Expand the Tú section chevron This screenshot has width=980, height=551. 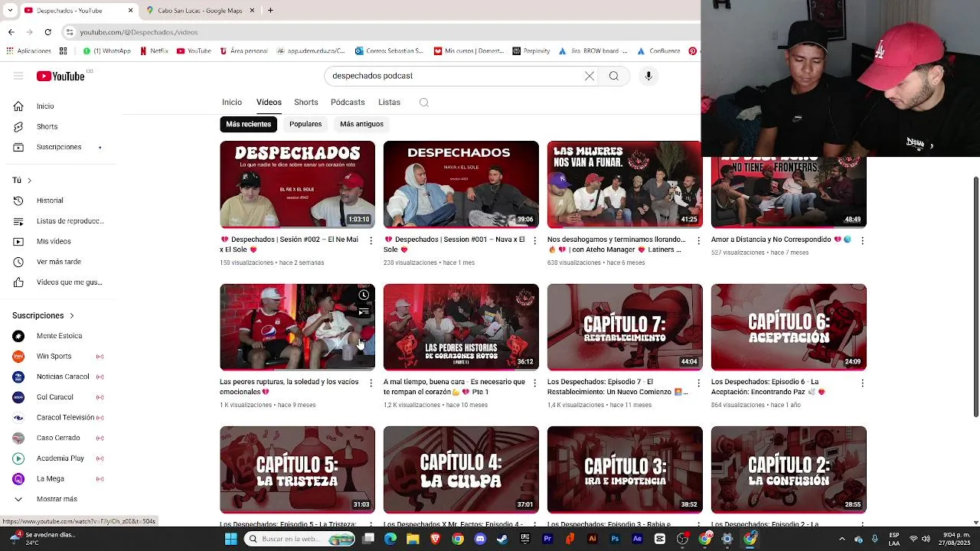click(x=29, y=181)
